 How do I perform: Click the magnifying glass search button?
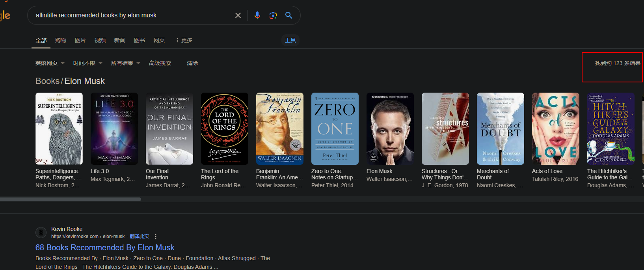click(288, 15)
